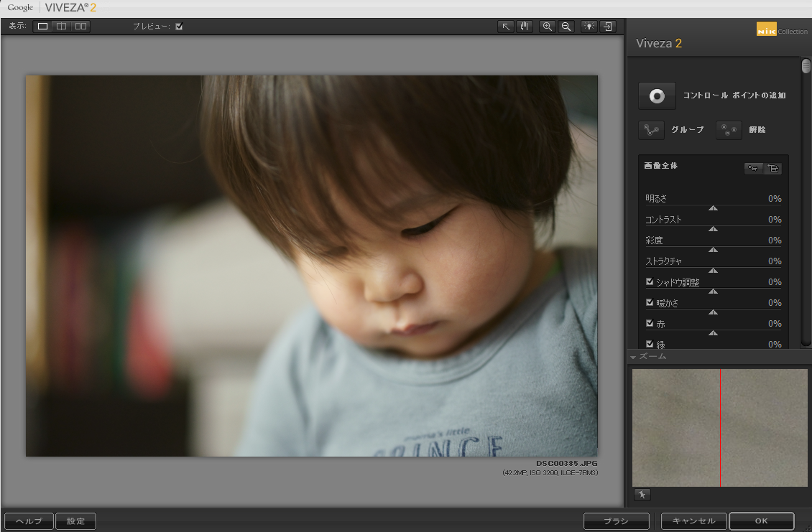812x532 pixels.
Task: Click the group control points icon
Action: [651, 130]
